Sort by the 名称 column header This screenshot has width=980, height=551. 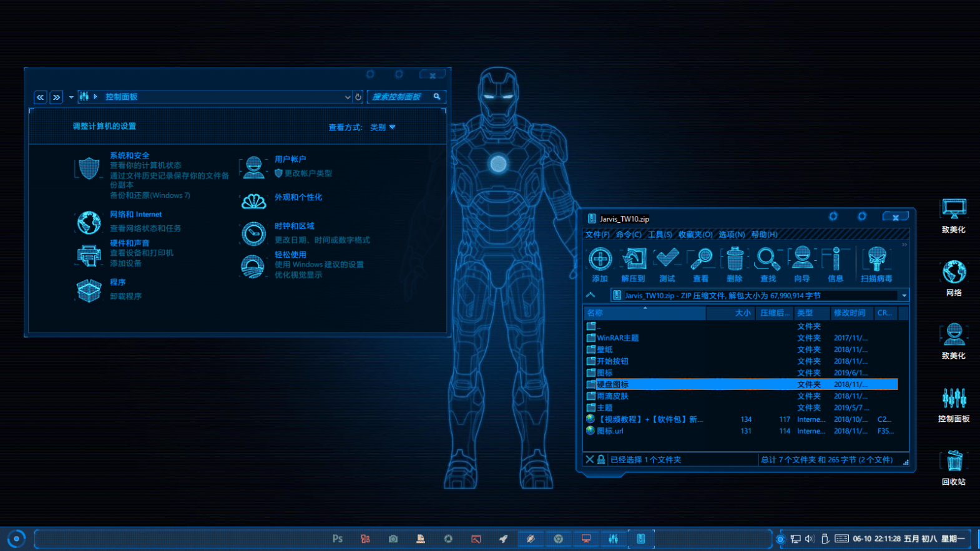coord(645,313)
